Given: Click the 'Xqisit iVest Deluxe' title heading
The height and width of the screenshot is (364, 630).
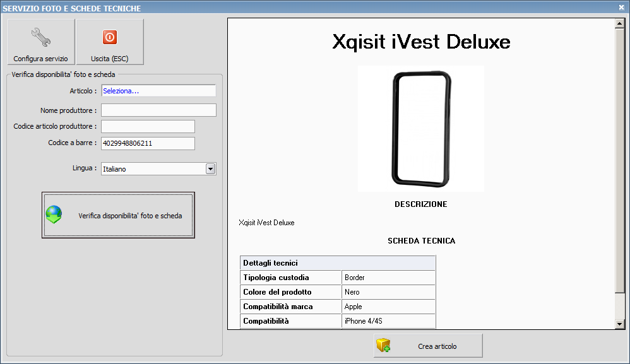Looking at the screenshot, I should 421,42.
